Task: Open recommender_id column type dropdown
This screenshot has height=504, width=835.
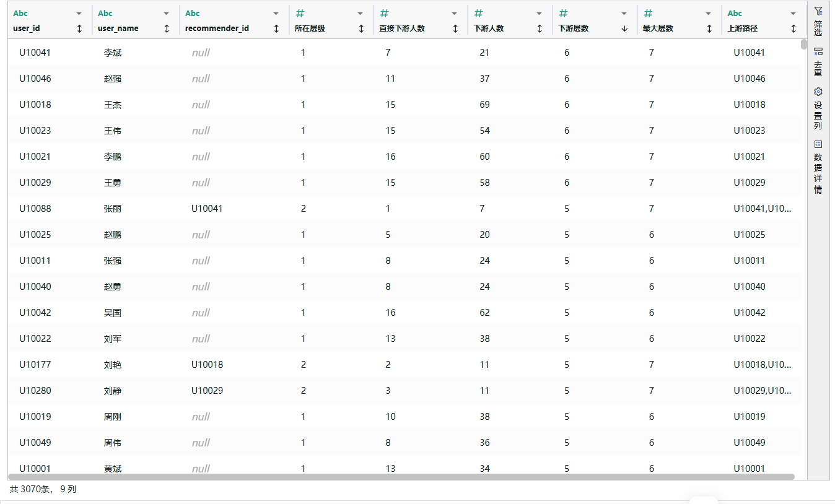Action: (276, 14)
